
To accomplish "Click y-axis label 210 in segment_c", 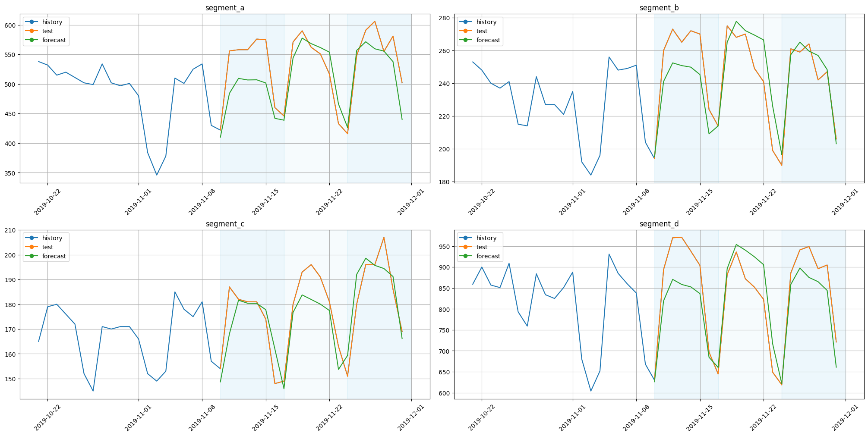I will pyautogui.click(x=10, y=230).
